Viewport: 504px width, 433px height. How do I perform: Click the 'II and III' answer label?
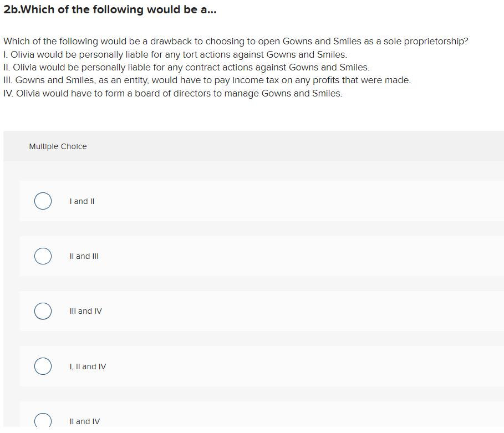pos(84,256)
